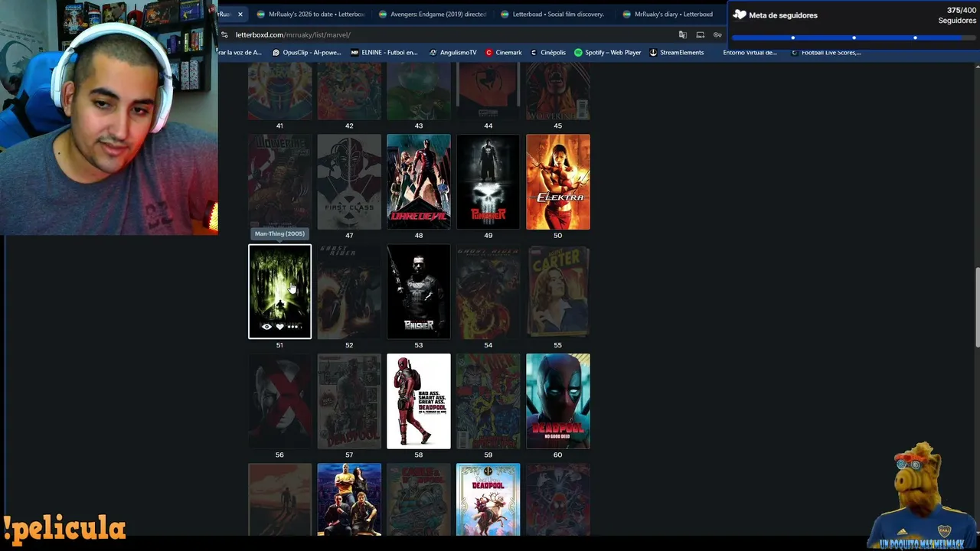Close the active Letterboxd list tab
The image size is (980, 551).
pyautogui.click(x=240, y=14)
